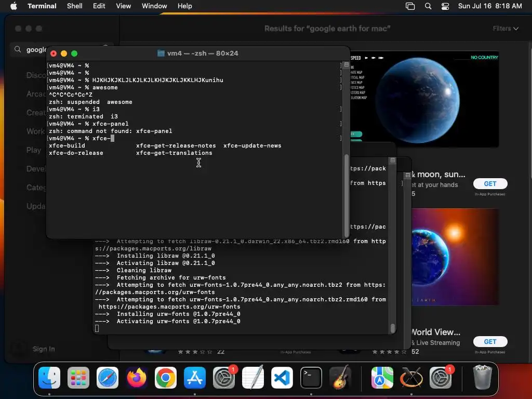Screen dimensions: 532x399
Task: Open Control Center in menu bar
Action: pos(445,6)
